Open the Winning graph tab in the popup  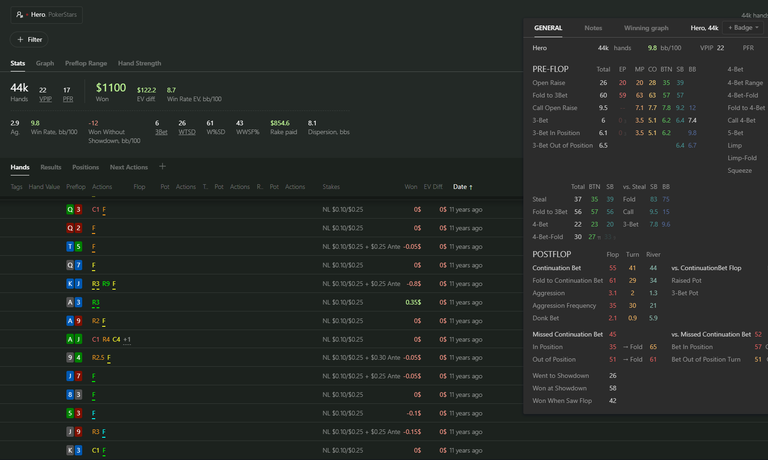pos(646,28)
